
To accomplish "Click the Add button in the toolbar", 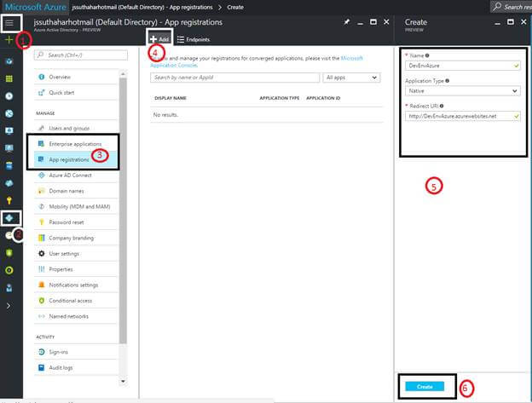I will [x=159, y=39].
